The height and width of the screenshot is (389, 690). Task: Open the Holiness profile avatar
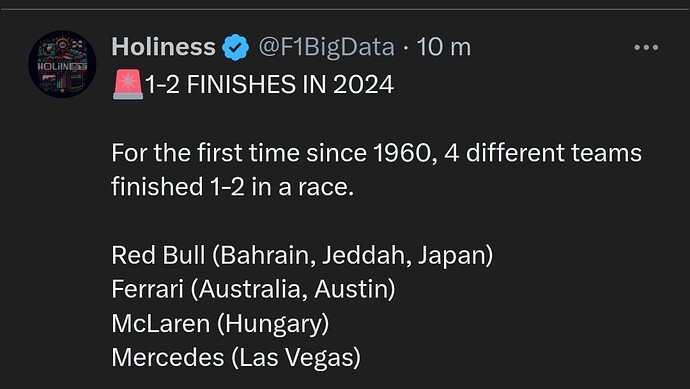click(x=62, y=64)
